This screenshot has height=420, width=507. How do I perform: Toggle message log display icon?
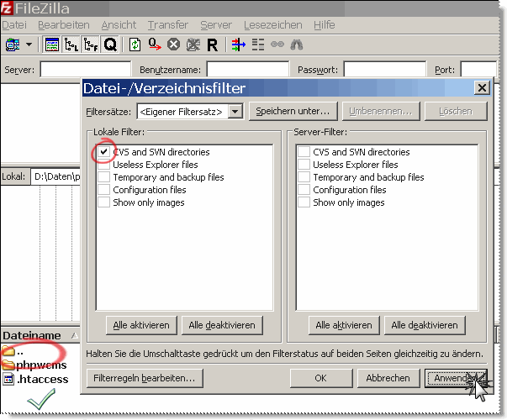pyautogui.click(x=52, y=45)
